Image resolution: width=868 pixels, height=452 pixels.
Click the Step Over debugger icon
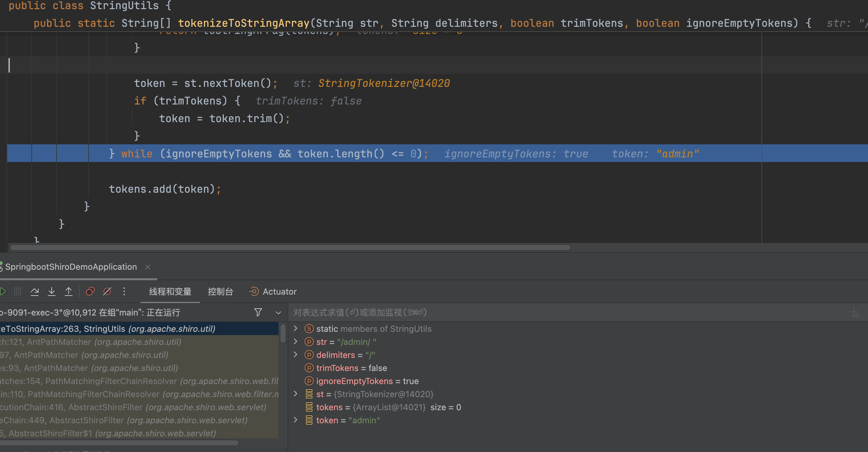pos(34,291)
